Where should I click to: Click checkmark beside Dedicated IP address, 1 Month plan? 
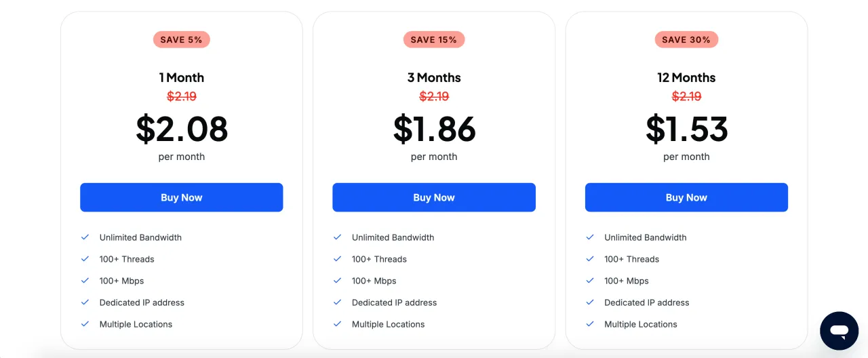point(85,302)
